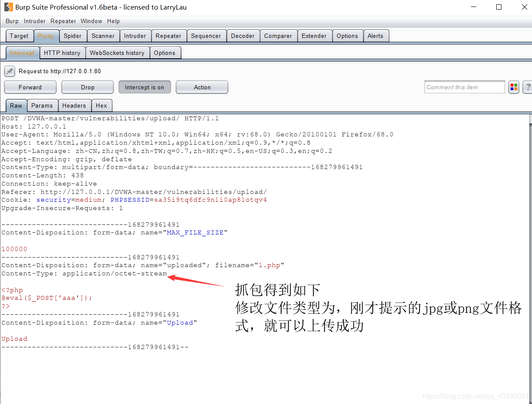Viewport: 532px width, 404px height.
Task: Open the Decoder tab
Action: [x=243, y=36]
